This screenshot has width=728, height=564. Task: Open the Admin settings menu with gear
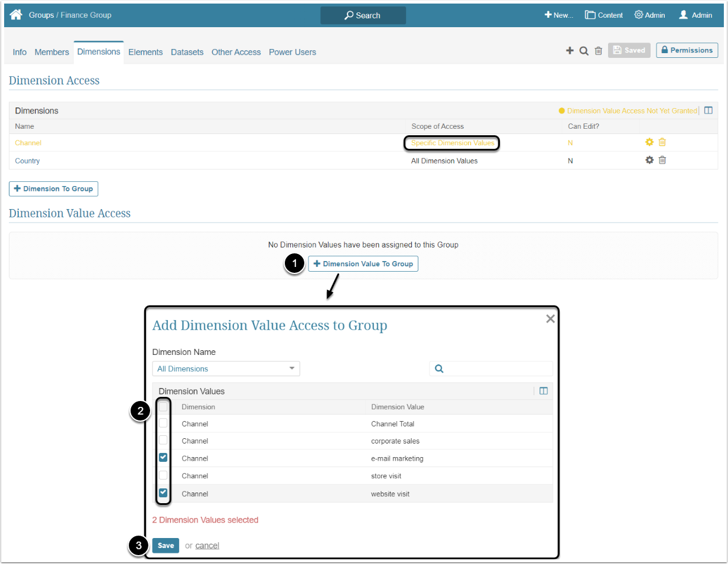tap(649, 15)
